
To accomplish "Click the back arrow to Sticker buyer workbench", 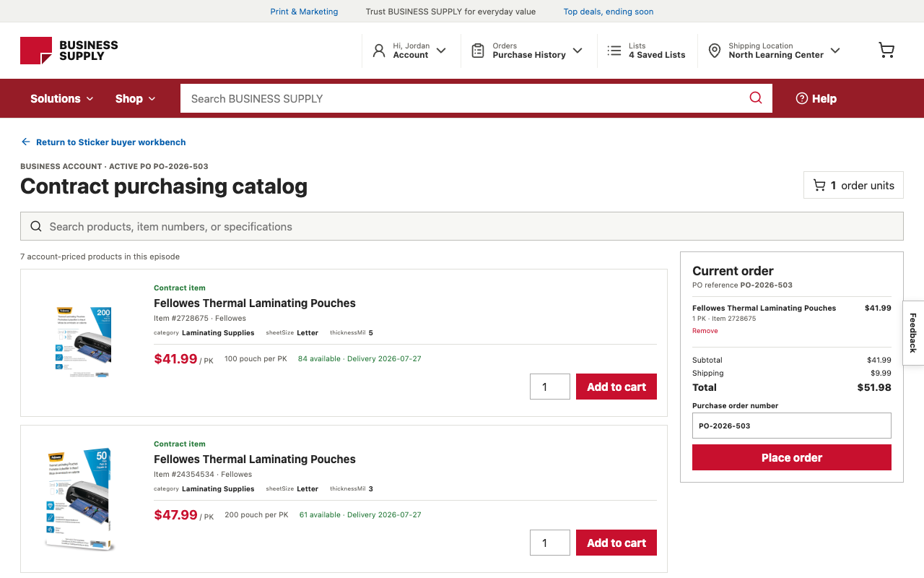I will click(26, 142).
